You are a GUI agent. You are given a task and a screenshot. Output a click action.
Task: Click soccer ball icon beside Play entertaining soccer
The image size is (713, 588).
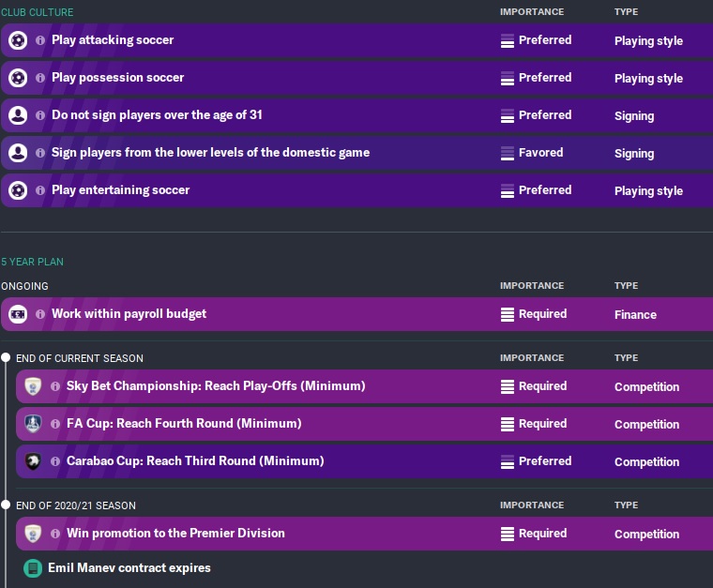point(18,190)
